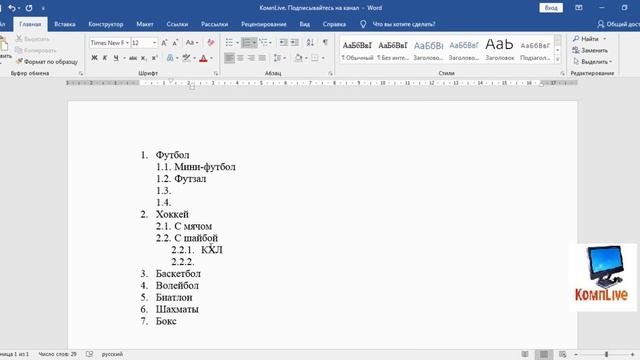
Task: Open the Рассылки (Mailings) tab
Action: coord(214,24)
